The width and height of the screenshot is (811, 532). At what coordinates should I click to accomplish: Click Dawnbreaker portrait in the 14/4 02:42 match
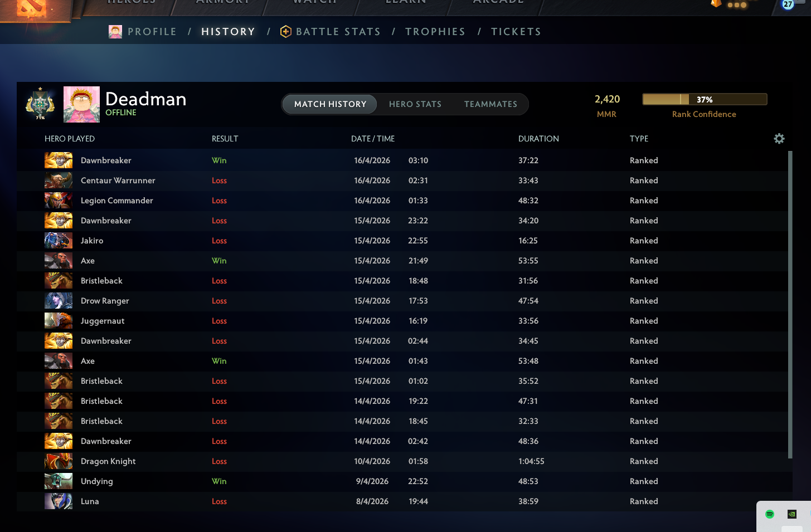pyautogui.click(x=59, y=441)
